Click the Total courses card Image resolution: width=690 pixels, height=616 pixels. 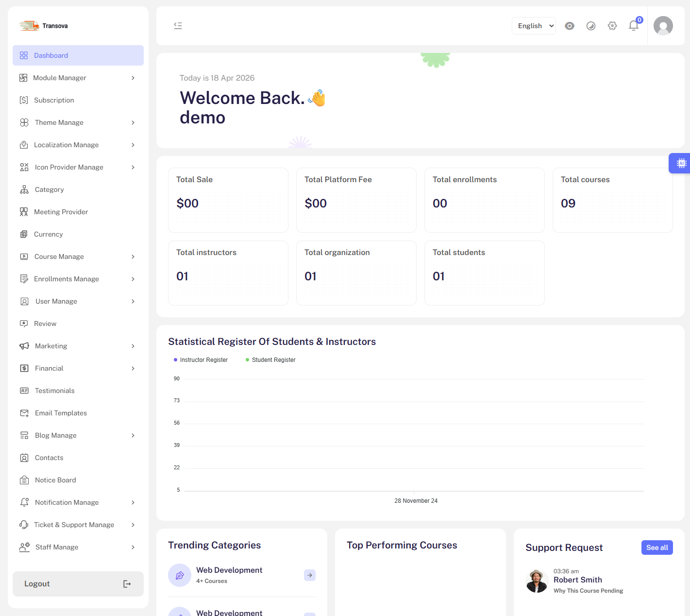coord(613,200)
